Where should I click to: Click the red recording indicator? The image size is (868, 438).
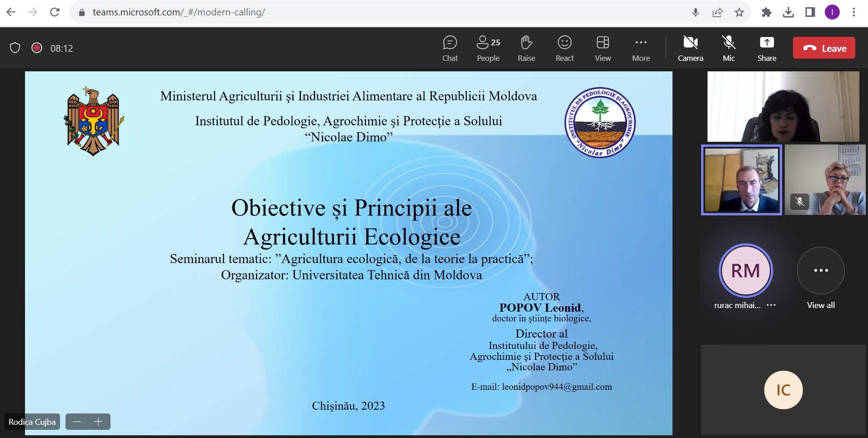coord(37,48)
